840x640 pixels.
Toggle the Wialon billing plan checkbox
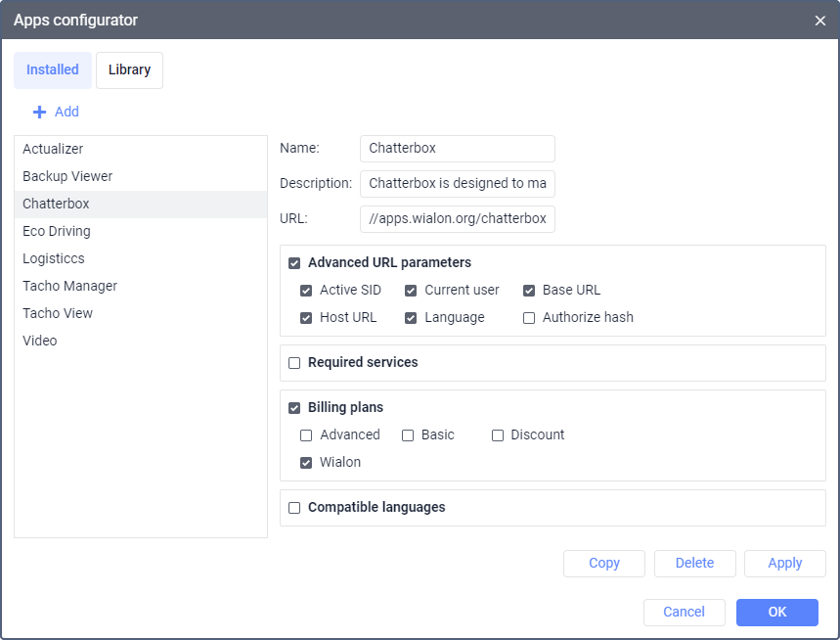pyautogui.click(x=306, y=463)
